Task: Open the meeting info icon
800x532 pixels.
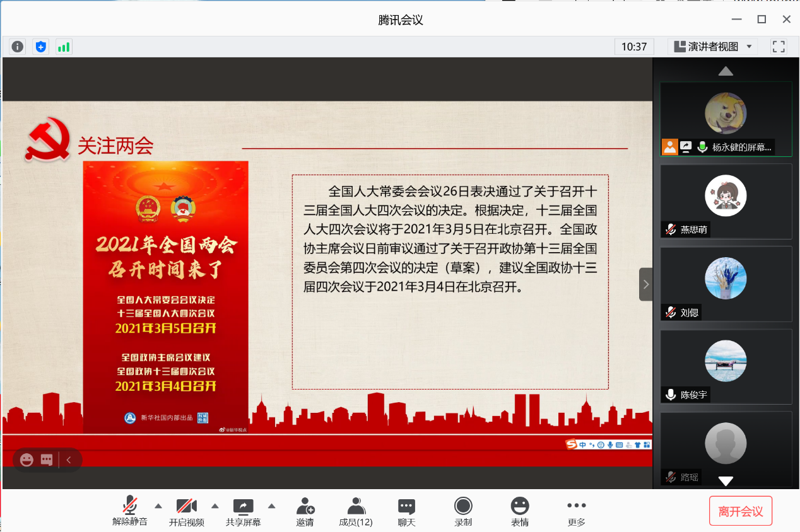Action: [18, 47]
